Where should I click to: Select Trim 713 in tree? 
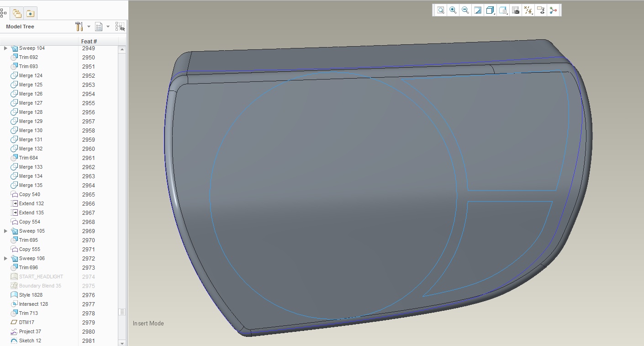(x=28, y=313)
